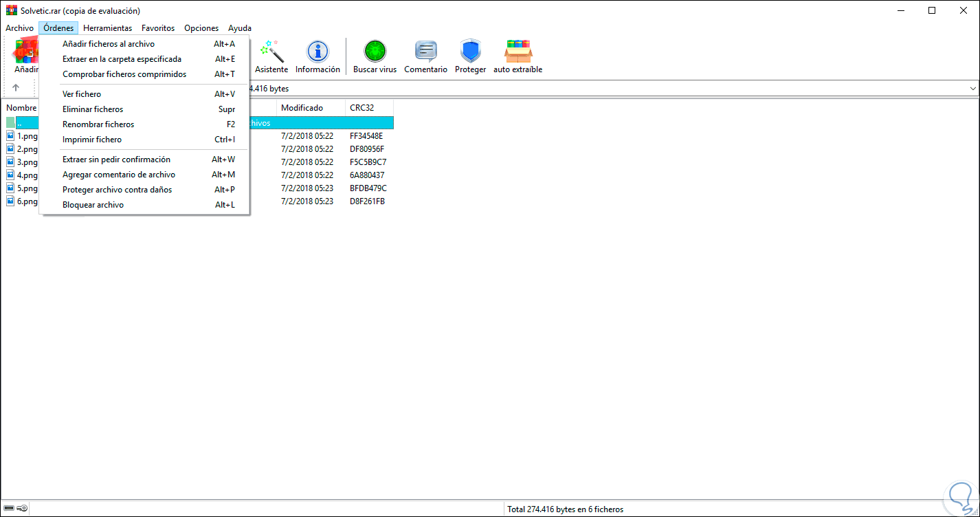Select the file name 2.png

[x=27, y=149]
